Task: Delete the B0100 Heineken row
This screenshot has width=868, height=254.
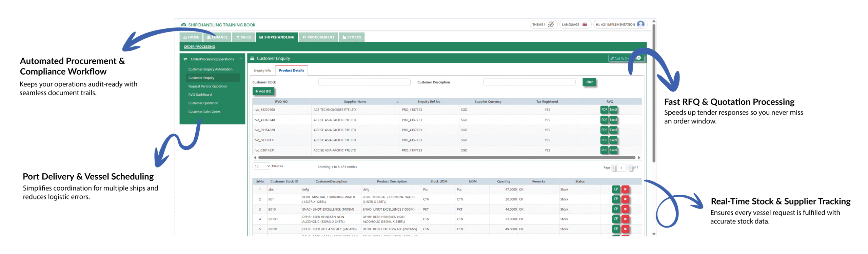Action: [x=625, y=219]
